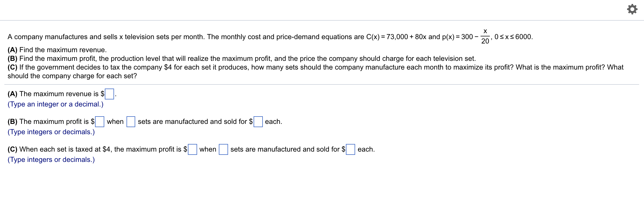
Task: Click part B price per set input
Action: 258,122
